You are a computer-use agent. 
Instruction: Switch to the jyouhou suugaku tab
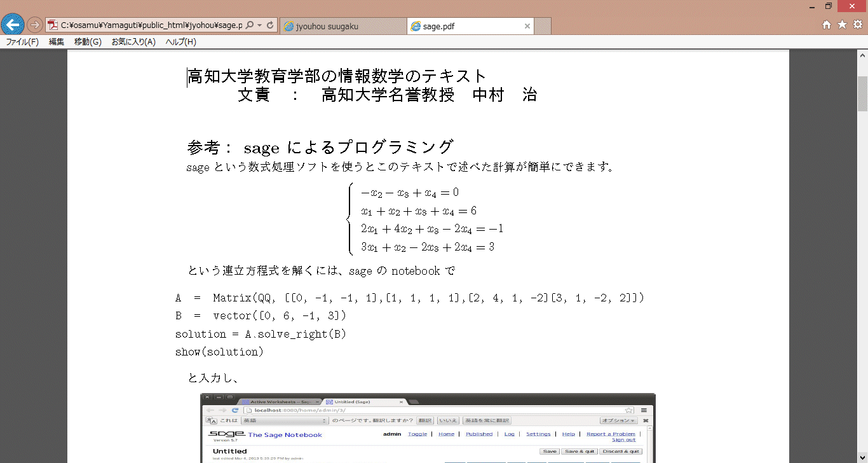point(342,26)
